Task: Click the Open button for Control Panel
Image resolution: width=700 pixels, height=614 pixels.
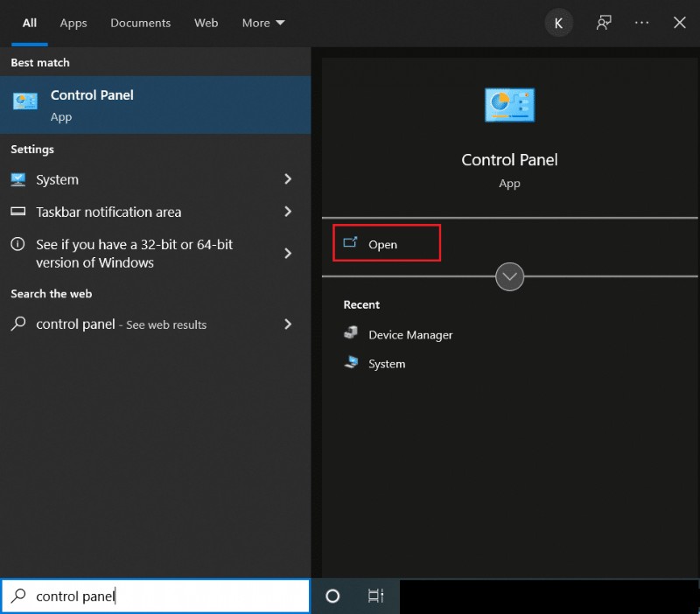Action: pos(386,243)
